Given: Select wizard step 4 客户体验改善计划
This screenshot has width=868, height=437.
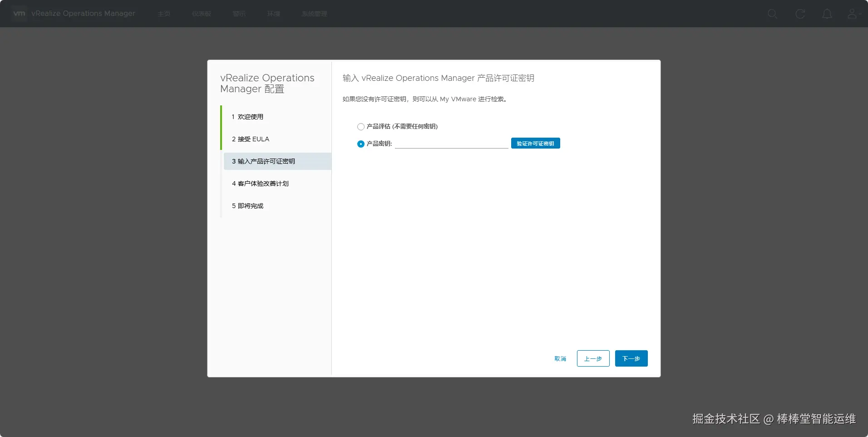Looking at the screenshot, I should click(277, 184).
